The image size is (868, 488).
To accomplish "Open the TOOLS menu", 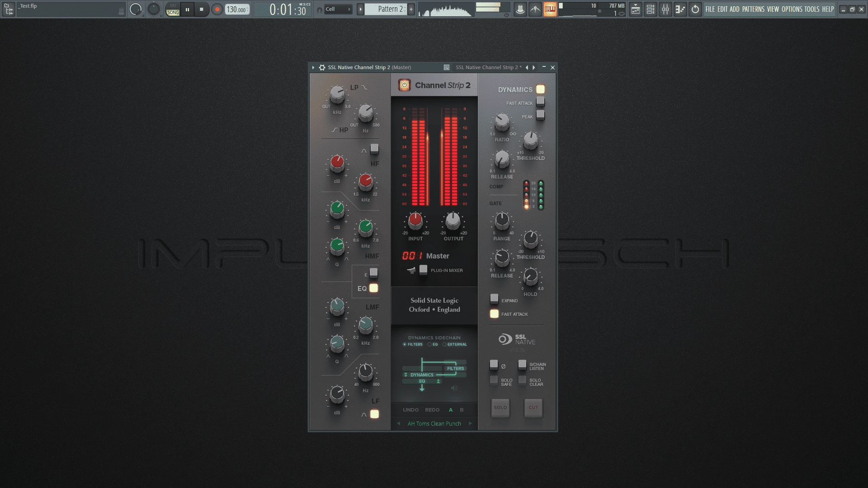I will click(x=812, y=9).
